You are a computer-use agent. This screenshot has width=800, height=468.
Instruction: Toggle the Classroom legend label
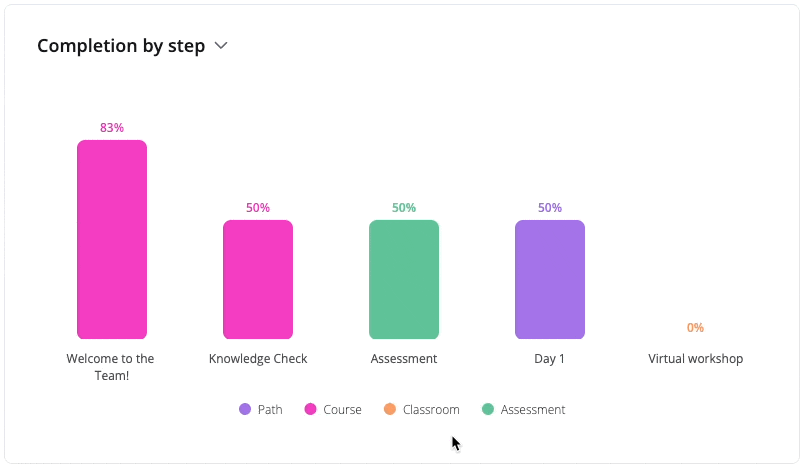431,409
